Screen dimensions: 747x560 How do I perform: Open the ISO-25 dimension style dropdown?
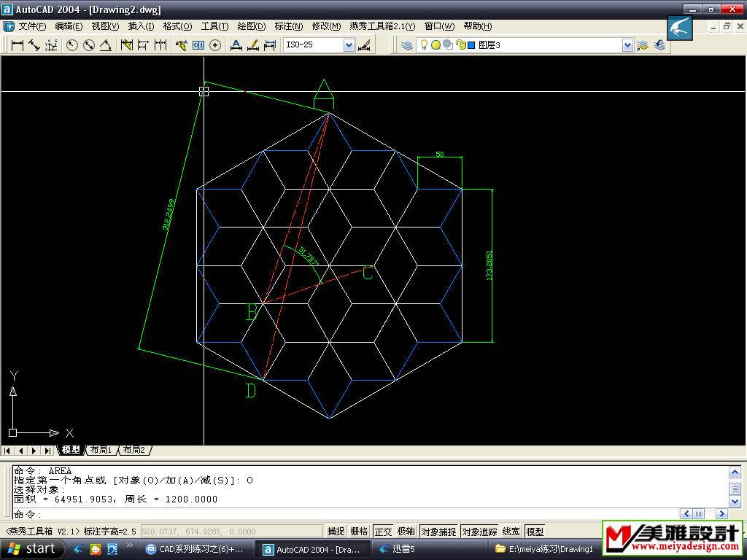349,45
